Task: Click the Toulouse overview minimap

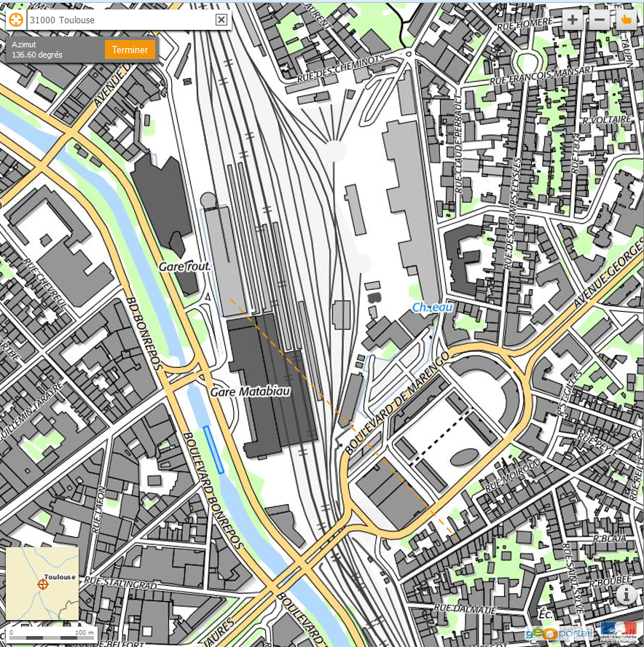Action: click(42, 583)
